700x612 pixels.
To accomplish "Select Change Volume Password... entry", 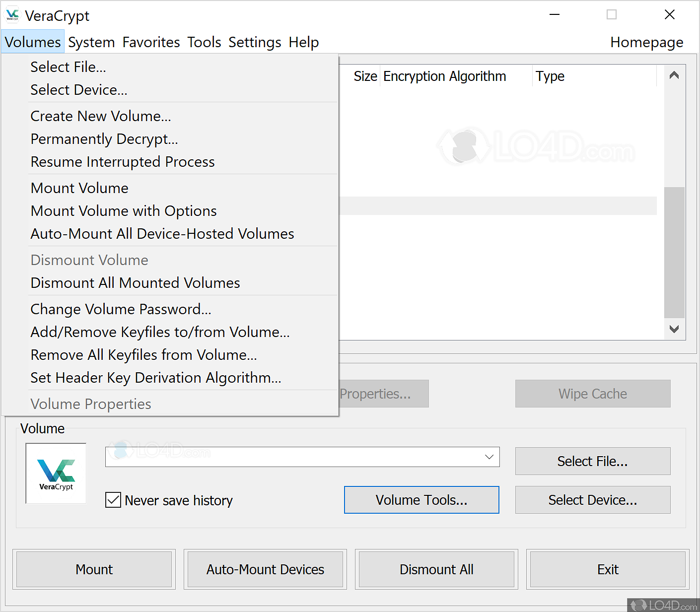I will tap(170, 309).
